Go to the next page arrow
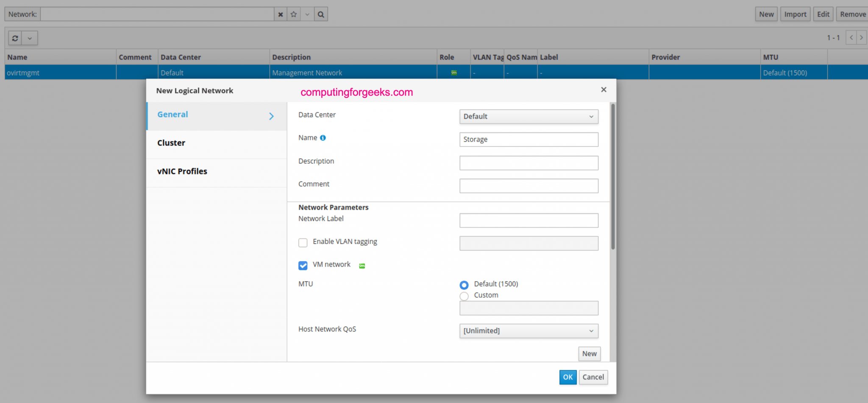The height and width of the screenshot is (403, 868). [862, 37]
